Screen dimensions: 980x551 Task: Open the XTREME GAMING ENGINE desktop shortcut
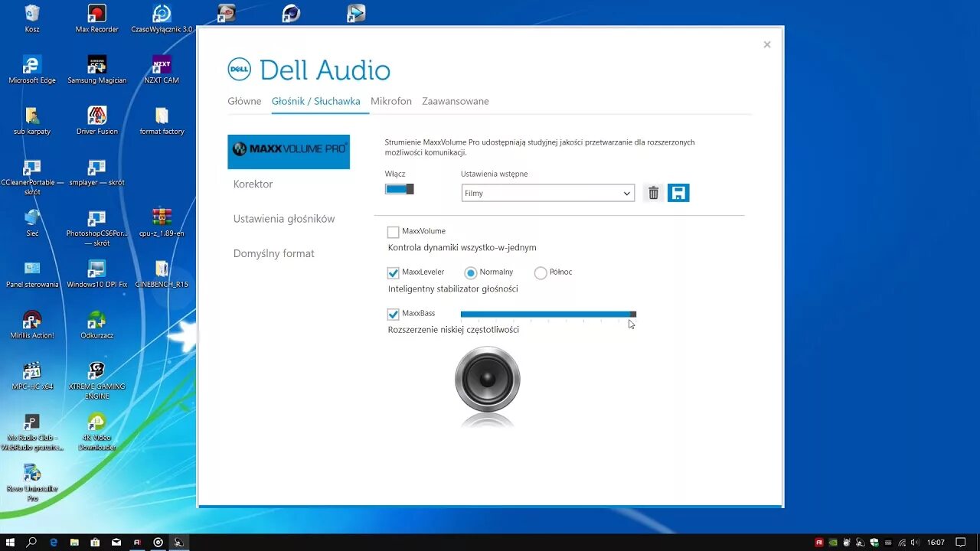(97, 380)
